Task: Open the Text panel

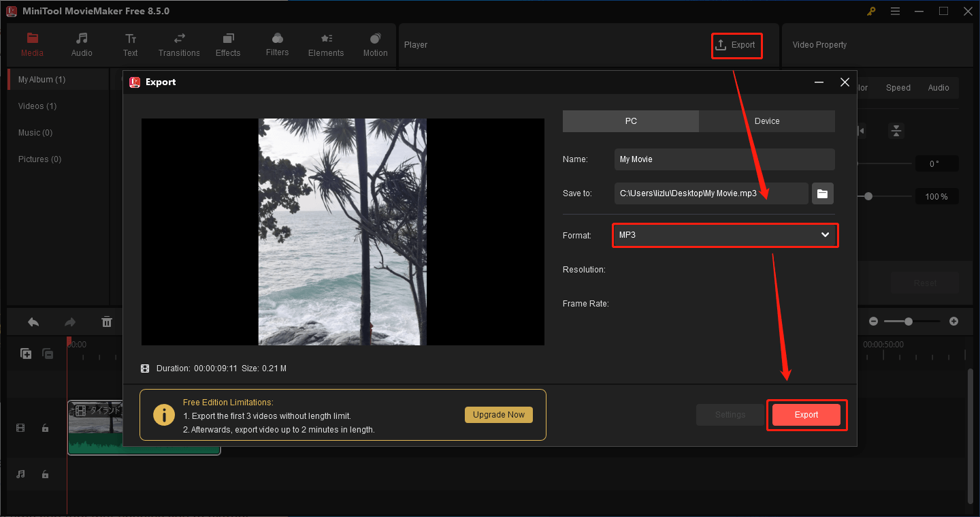Action: 130,44
